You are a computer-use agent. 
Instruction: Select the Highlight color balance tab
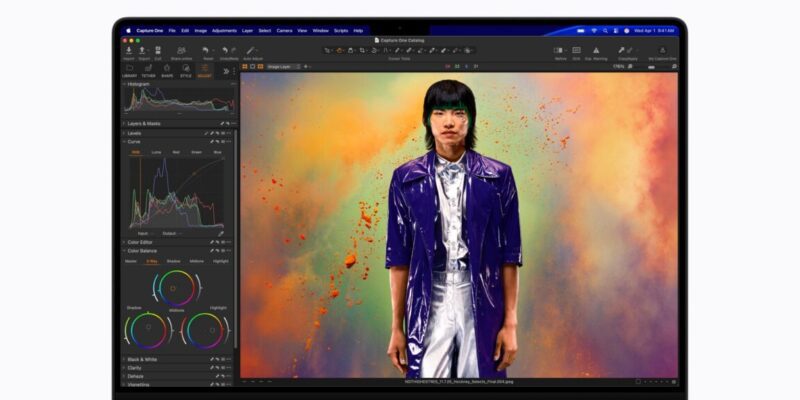(x=220, y=261)
